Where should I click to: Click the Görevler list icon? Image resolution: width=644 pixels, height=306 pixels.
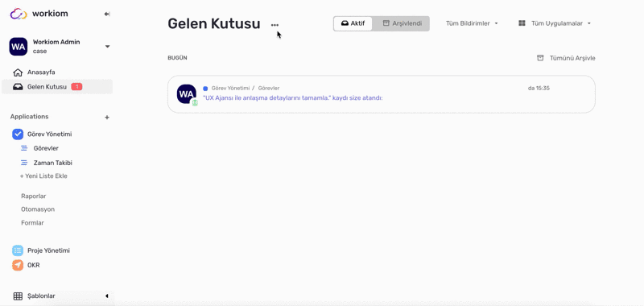(x=24, y=148)
